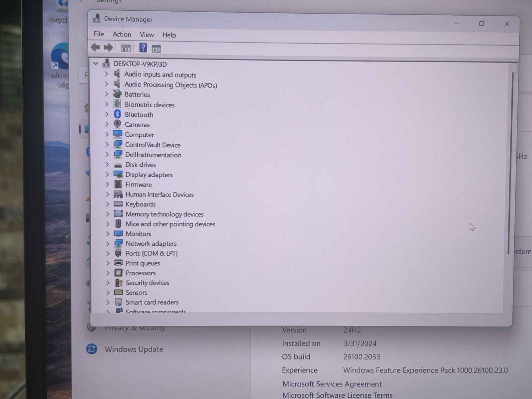The width and height of the screenshot is (532, 399).
Task: Expand the Memory technology devices chevron
Action: (108, 214)
